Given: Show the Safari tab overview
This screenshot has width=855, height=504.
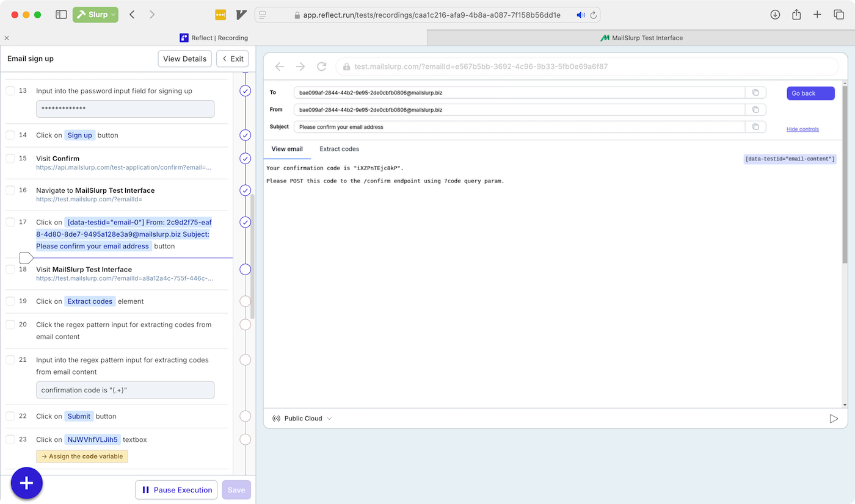Looking at the screenshot, I should point(839,15).
